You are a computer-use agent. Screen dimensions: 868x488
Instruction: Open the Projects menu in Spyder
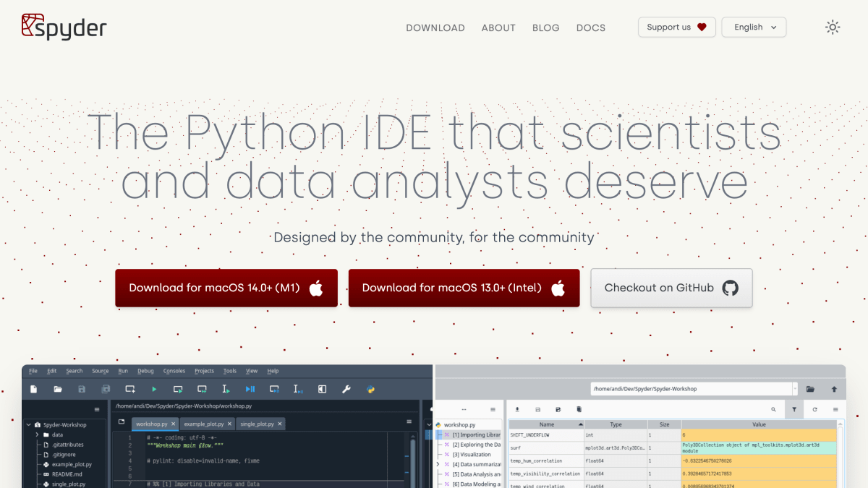coord(205,371)
